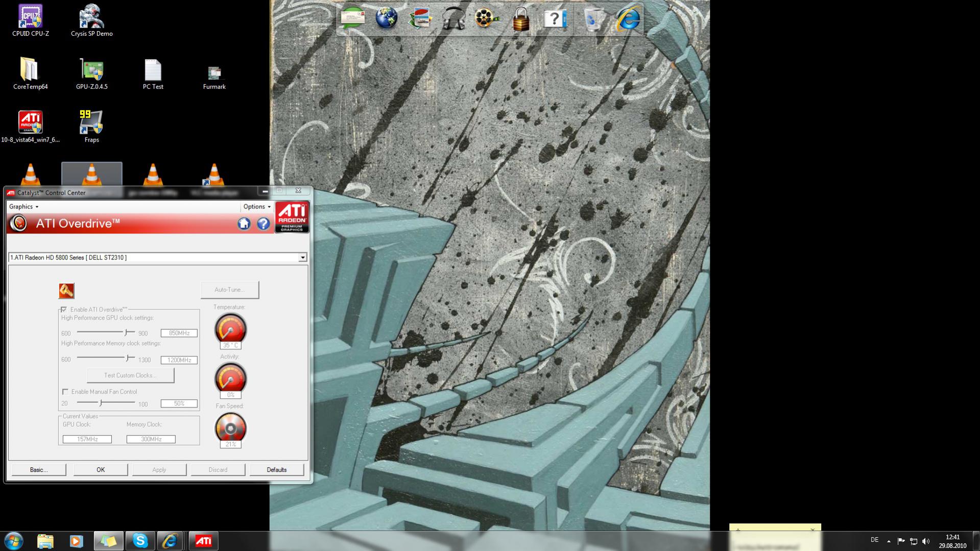Switch to Sticky Notes on the taskbar
Screen dimensions: 980x551
click(x=108, y=541)
